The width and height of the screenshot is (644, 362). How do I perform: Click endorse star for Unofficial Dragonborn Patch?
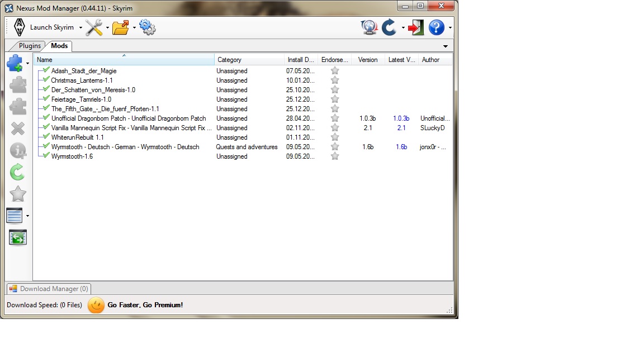[x=335, y=118]
